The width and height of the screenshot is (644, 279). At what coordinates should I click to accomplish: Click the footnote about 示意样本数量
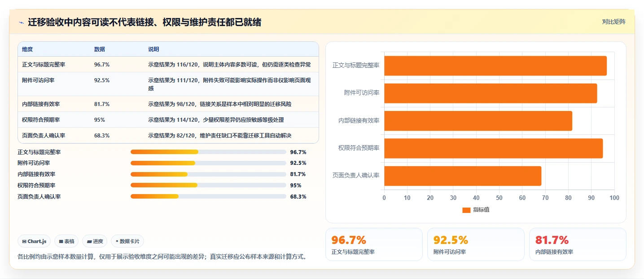tap(162, 257)
